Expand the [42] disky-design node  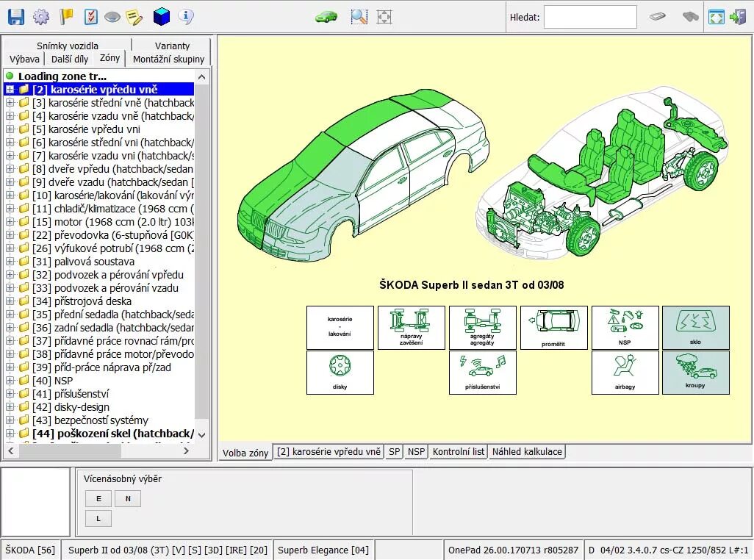(x=10, y=406)
